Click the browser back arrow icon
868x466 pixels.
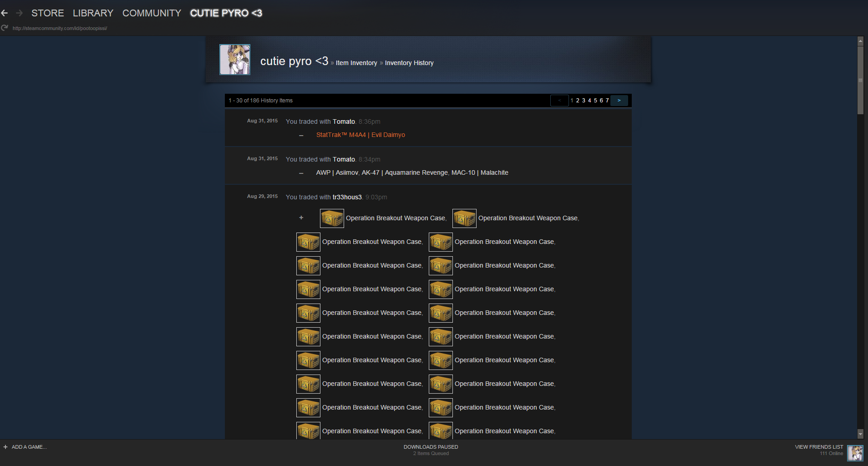point(5,13)
